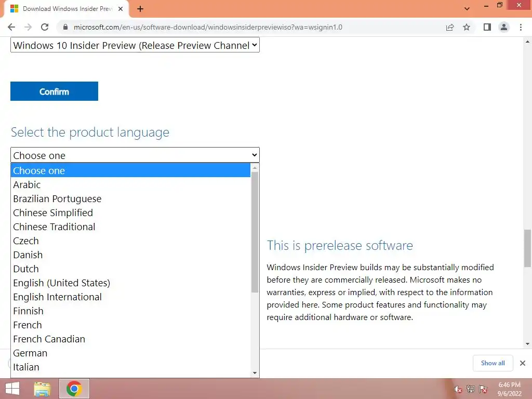Click Show all downloads button
The width and height of the screenshot is (532, 399).
pos(493,363)
